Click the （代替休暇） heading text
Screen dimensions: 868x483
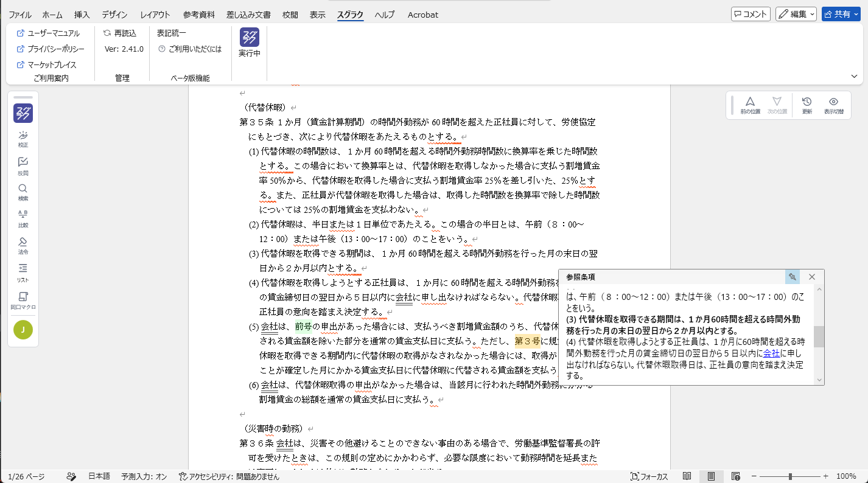(x=264, y=107)
